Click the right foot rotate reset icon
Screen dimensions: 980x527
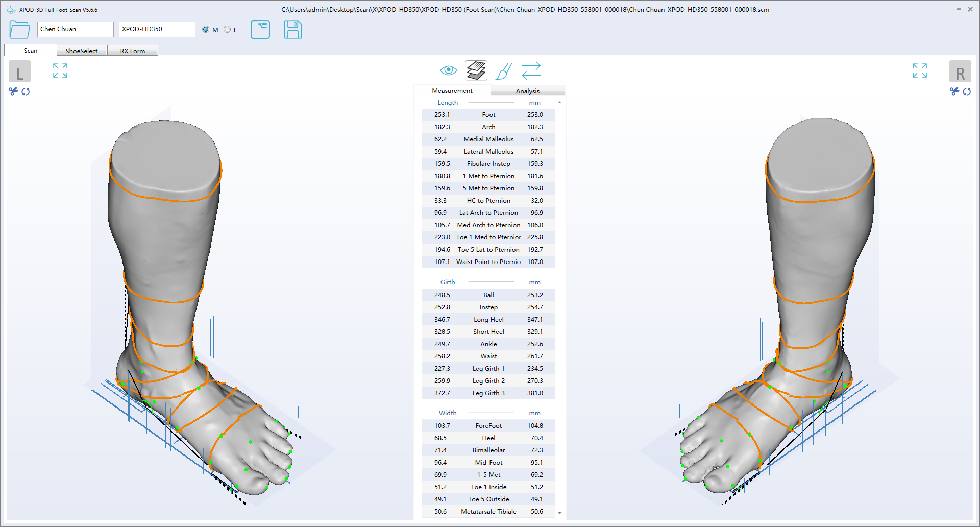click(x=967, y=92)
